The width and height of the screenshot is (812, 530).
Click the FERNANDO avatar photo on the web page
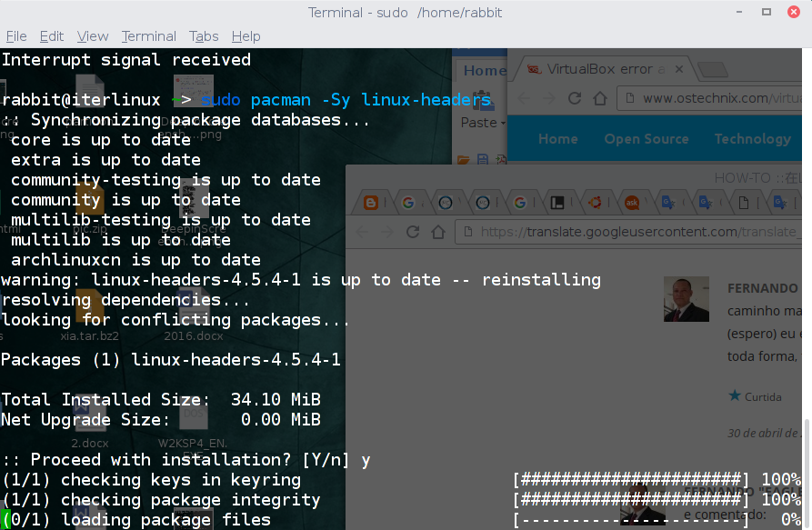[x=687, y=299]
